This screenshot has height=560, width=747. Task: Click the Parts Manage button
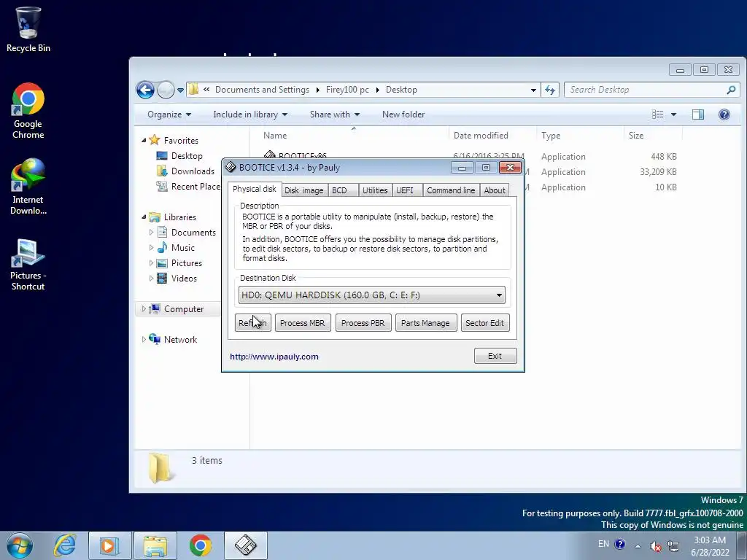[x=425, y=323]
